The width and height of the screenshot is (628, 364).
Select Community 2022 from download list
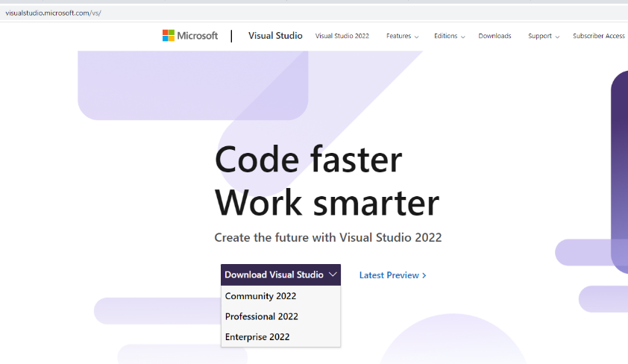click(261, 296)
